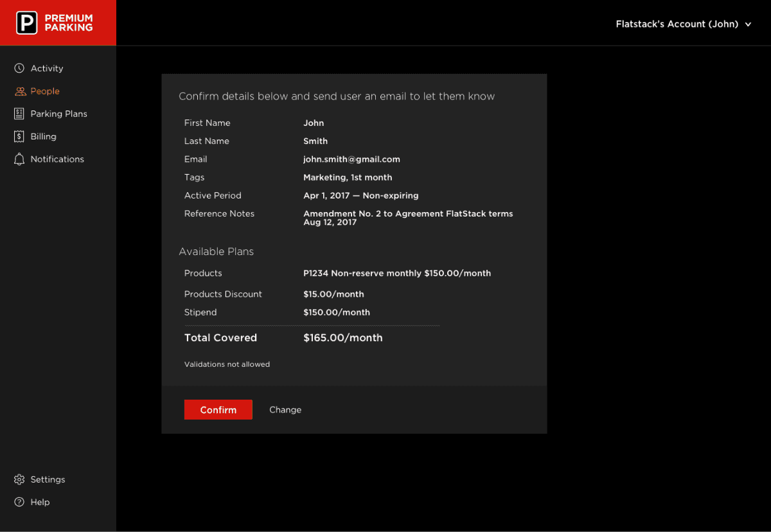Viewport: 771px width, 532px height.
Task: Click the Premium Parking logo icon
Action: tap(27, 23)
